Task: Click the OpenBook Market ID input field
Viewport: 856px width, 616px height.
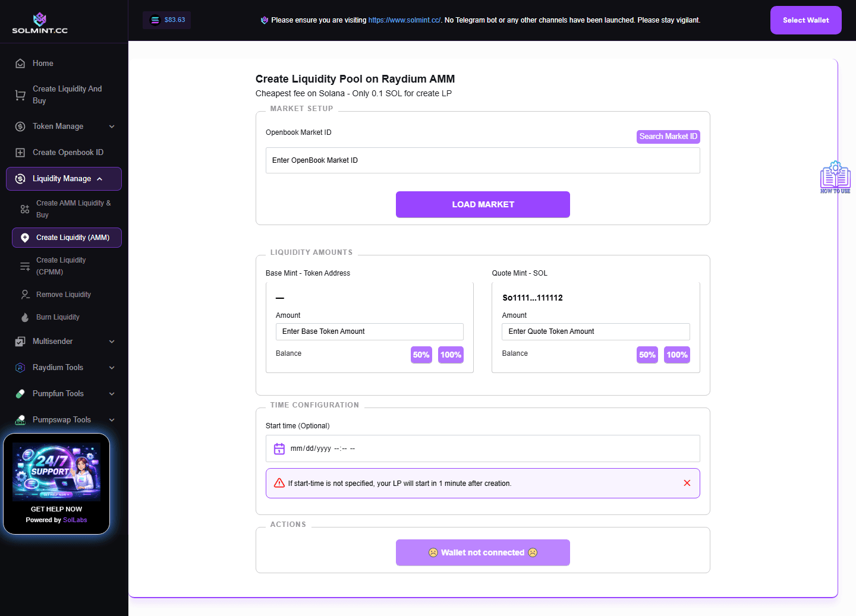Action: tap(483, 160)
